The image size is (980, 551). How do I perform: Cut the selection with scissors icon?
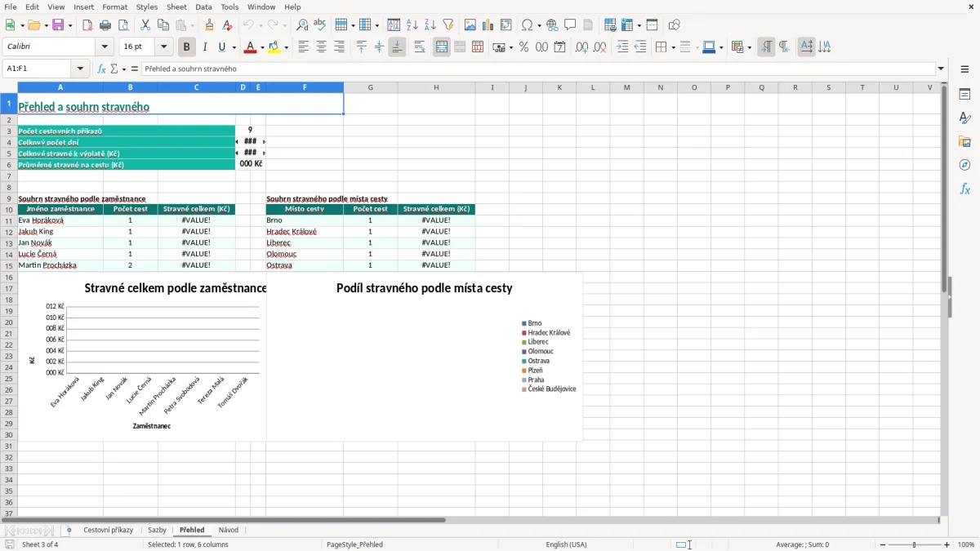(x=145, y=25)
